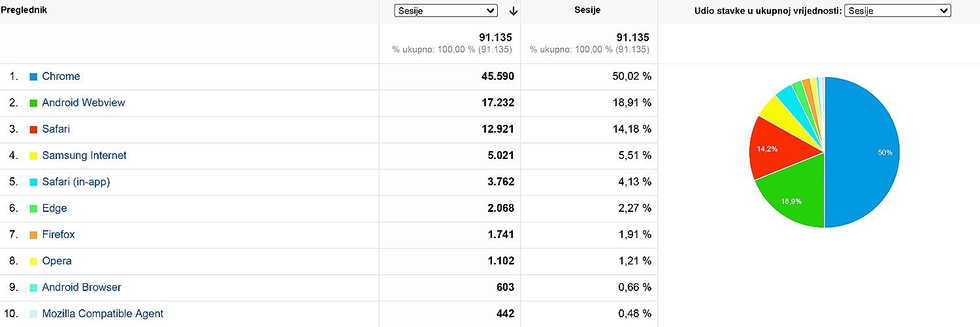Open the Android Browser link
980x327 pixels.
coord(82,288)
